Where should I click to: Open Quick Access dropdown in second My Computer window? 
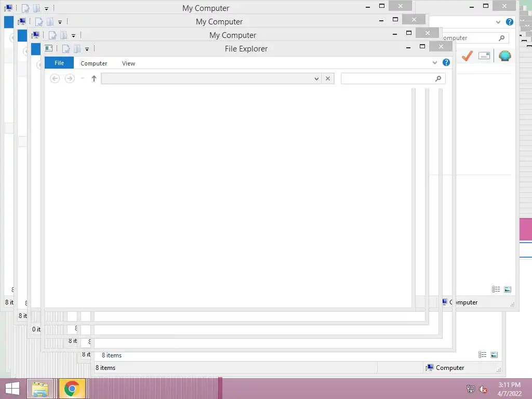tap(60, 22)
